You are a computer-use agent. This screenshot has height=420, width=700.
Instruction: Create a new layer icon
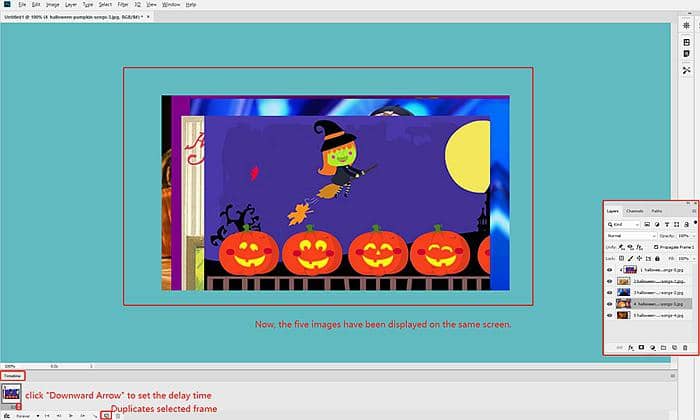(675, 348)
